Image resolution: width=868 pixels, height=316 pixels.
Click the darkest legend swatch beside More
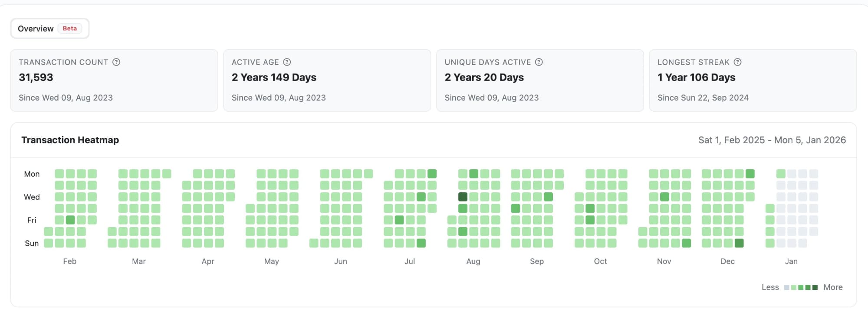pyautogui.click(x=815, y=287)
